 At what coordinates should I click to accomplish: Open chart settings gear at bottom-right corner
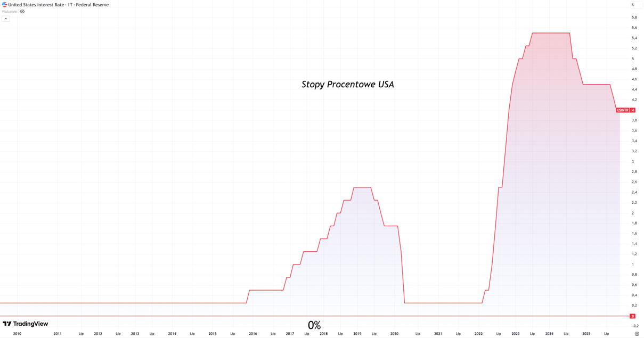(x=637, y=334)
